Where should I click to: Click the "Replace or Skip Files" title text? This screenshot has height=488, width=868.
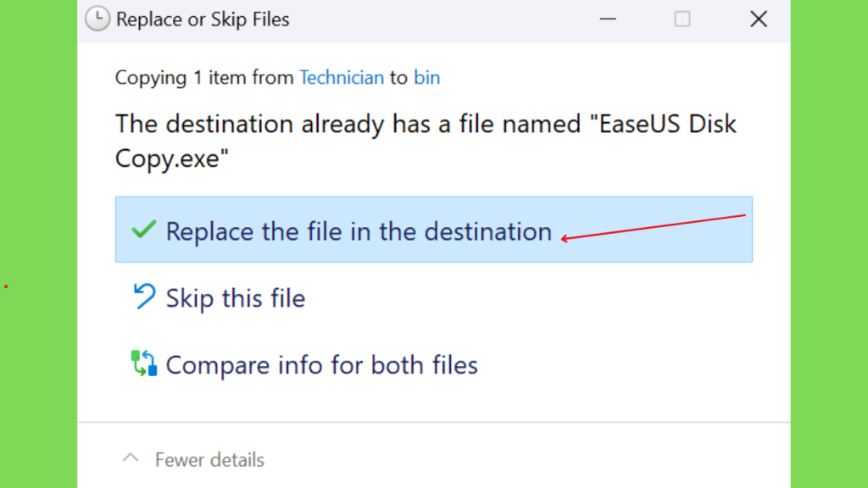[203, 19]
